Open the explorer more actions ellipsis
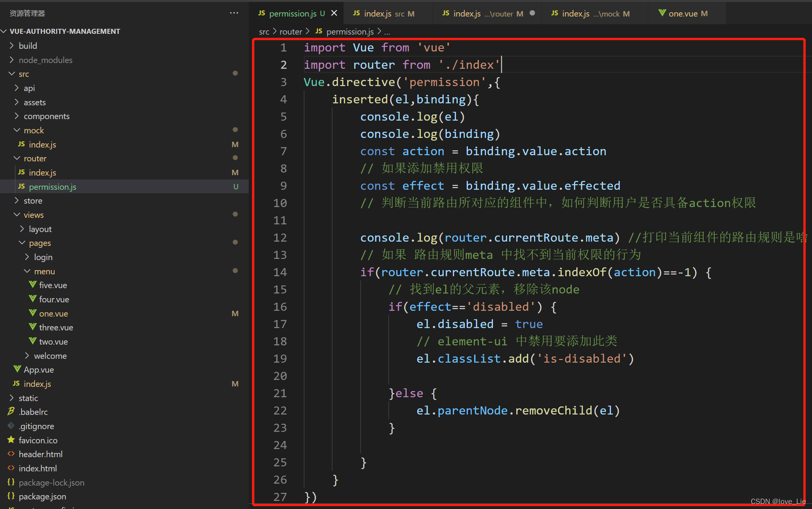This screenshot has height=509, width=812. pos(234,13)
